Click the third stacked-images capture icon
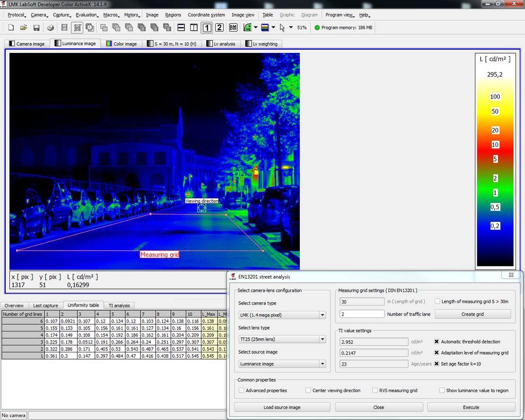 tap(129, 27)
